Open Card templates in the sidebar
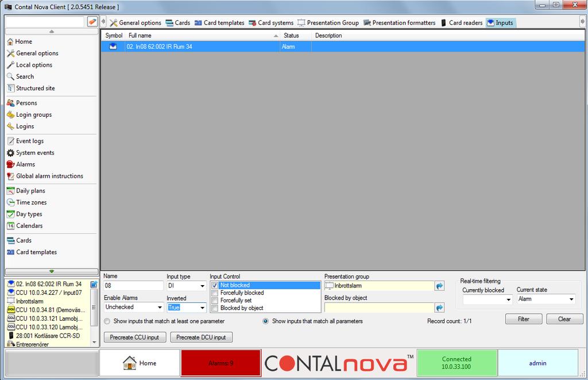588x380 pixels. pos(32,252)
